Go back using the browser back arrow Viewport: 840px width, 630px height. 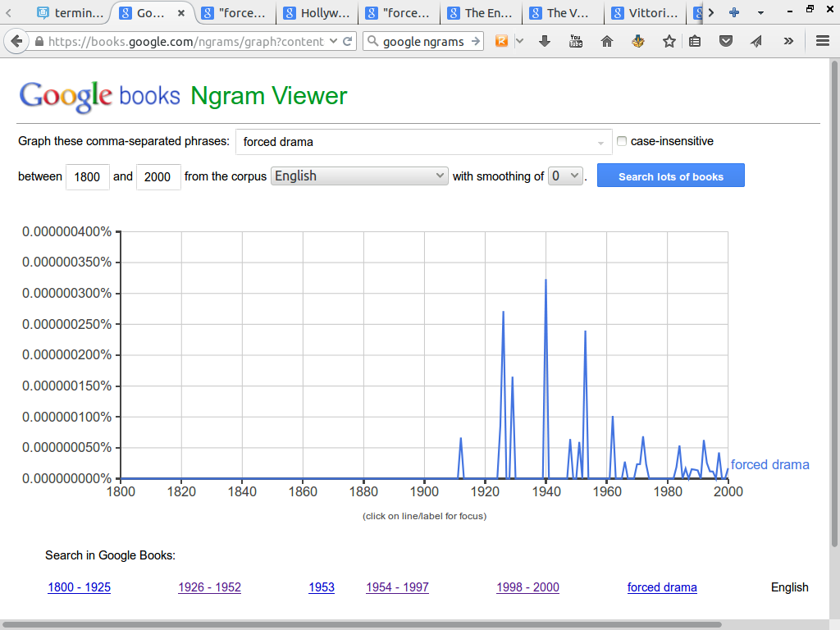pyautogui.click(x=16, y=41)
